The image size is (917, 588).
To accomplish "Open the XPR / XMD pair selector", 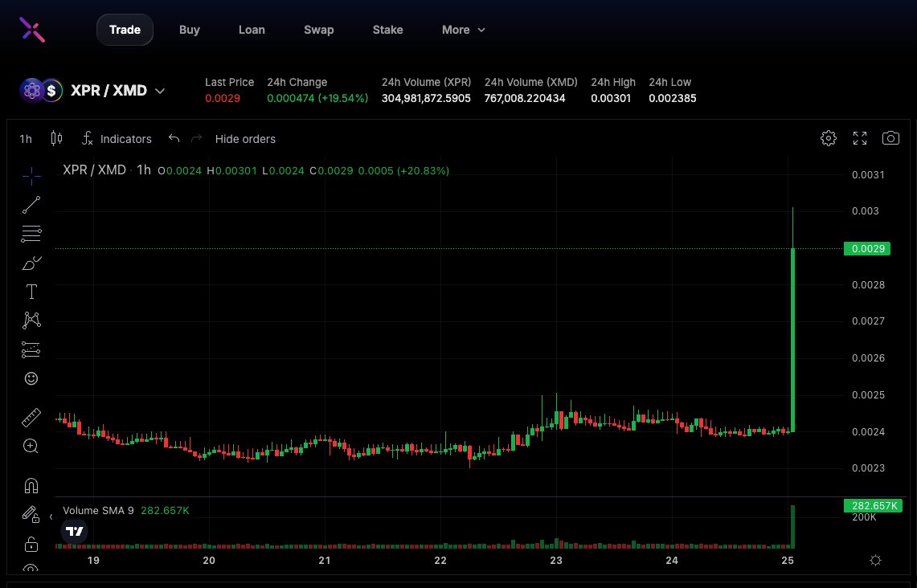I will (117, 91).
